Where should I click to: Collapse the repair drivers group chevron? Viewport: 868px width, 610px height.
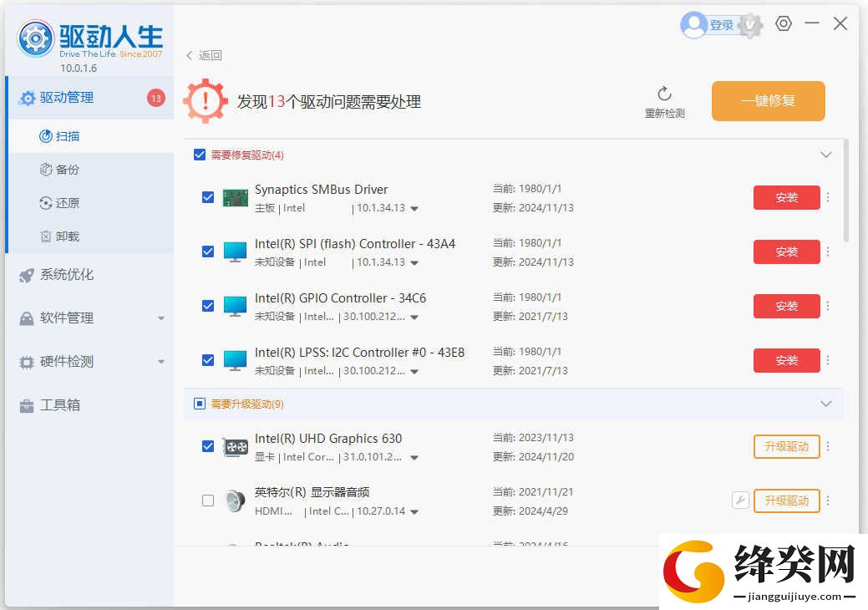pos(826,155)
